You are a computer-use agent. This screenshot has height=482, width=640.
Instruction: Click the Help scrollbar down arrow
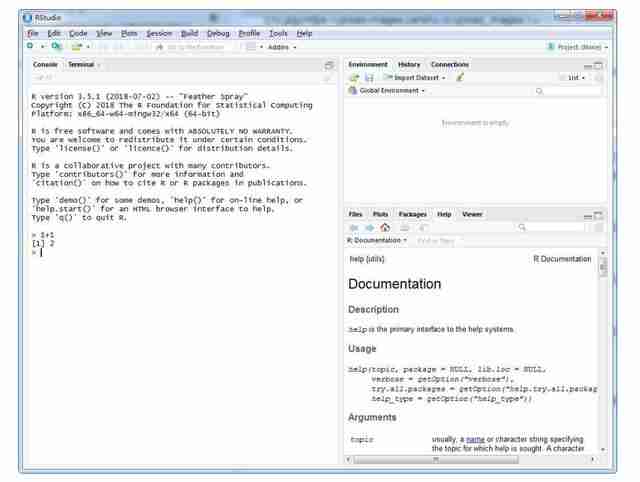click(603, 449)
